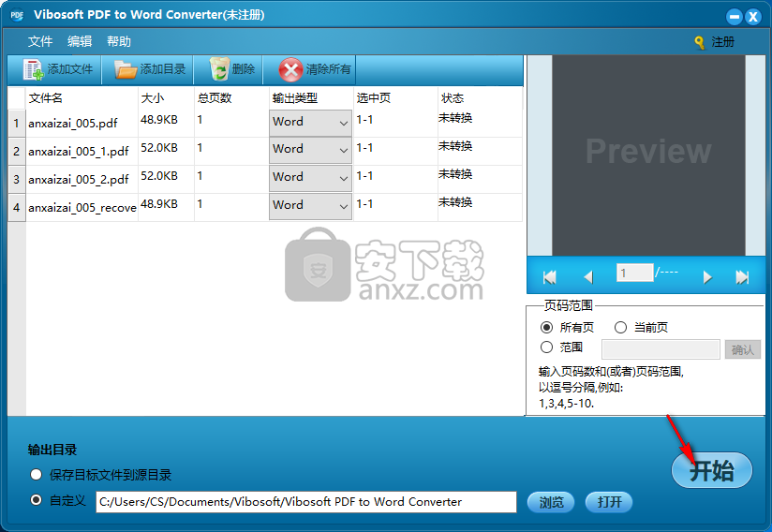Expand output type dropdown for anxaizai_005_1.pdf
772x532 pixels.
(x=342, y=151)
